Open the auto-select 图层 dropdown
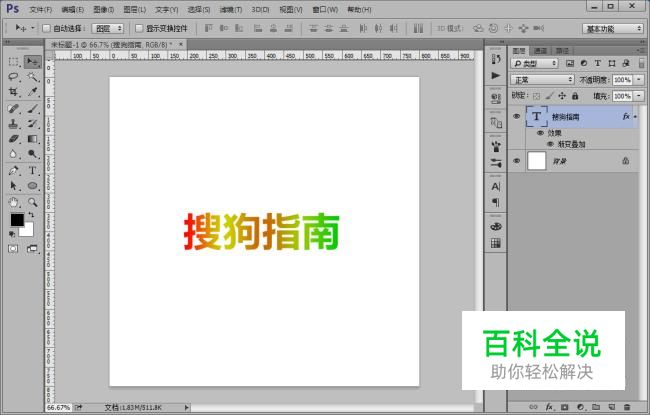 point(108,28)
